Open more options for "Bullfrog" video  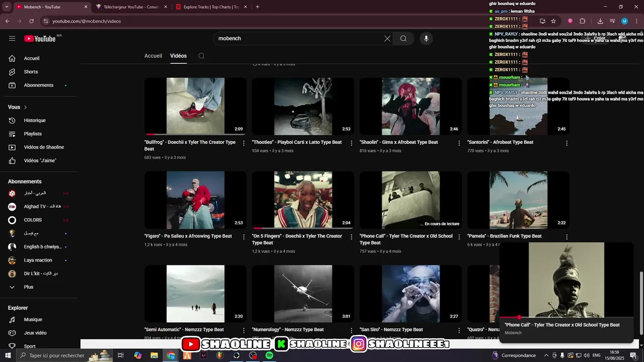click(x=244, y=143)
